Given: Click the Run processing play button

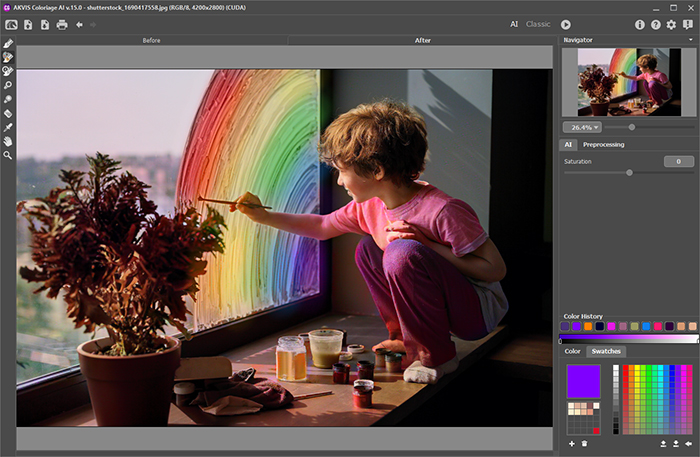Looking at the screenshot, I should coord(566,24).
